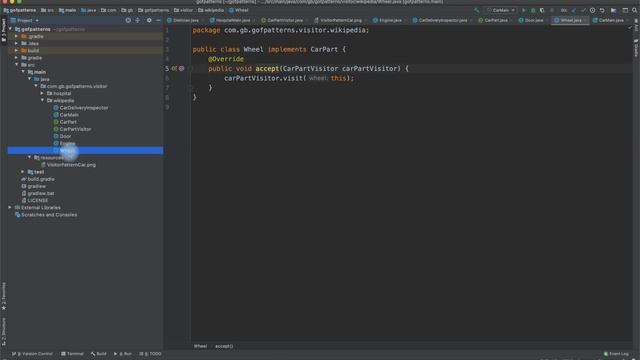Viewport: 640px width, 360px height.
Task: Expand the build folder
Action: [17, 51]
